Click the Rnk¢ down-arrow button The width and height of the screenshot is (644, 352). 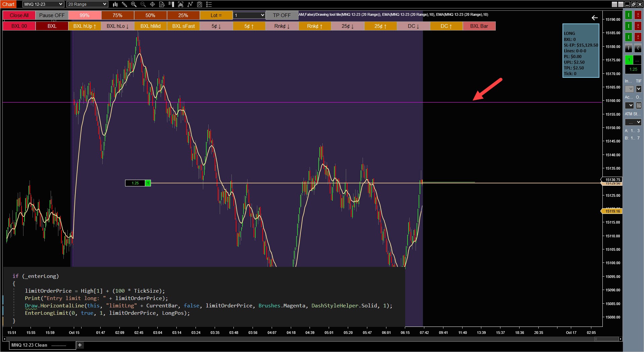point(282,26)
